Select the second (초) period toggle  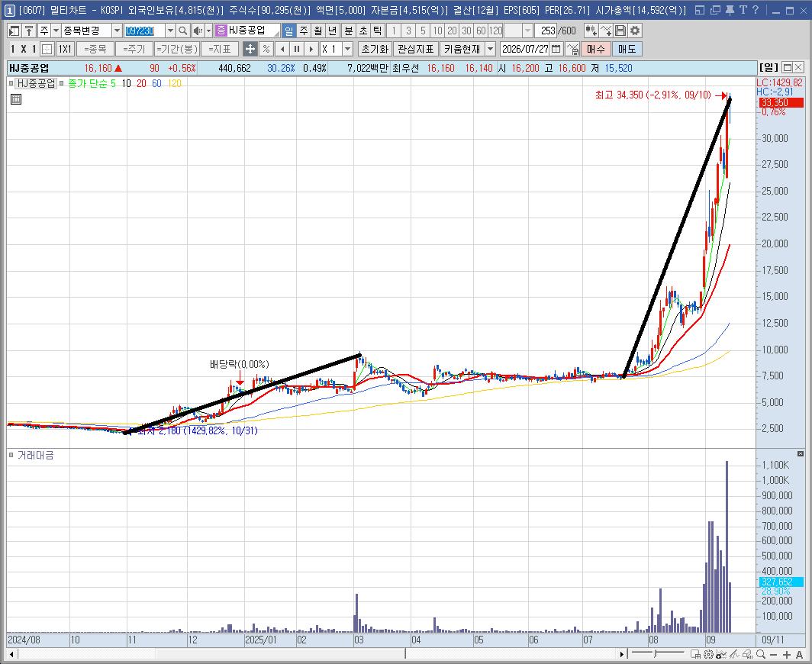coord(363,31)
